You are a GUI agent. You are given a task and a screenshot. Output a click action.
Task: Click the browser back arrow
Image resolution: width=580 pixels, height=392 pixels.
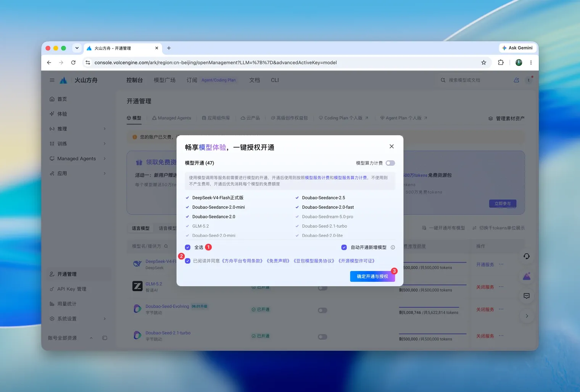pyautogui.click(x=49, y=63)
